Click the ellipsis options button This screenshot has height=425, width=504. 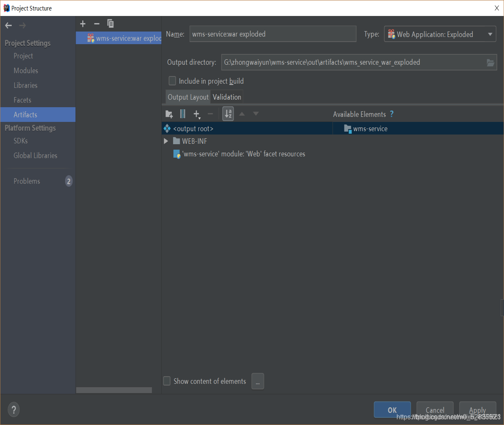pos(257,381)
